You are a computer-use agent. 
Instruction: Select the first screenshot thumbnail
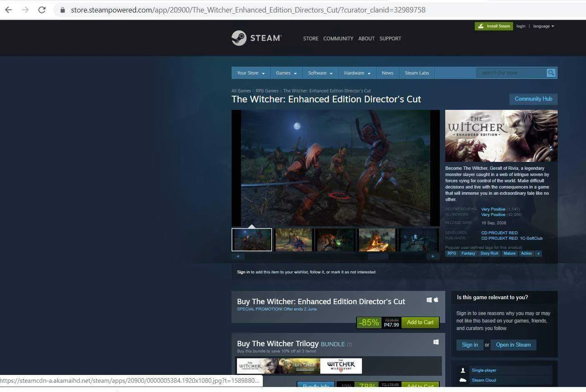point(252,240)
